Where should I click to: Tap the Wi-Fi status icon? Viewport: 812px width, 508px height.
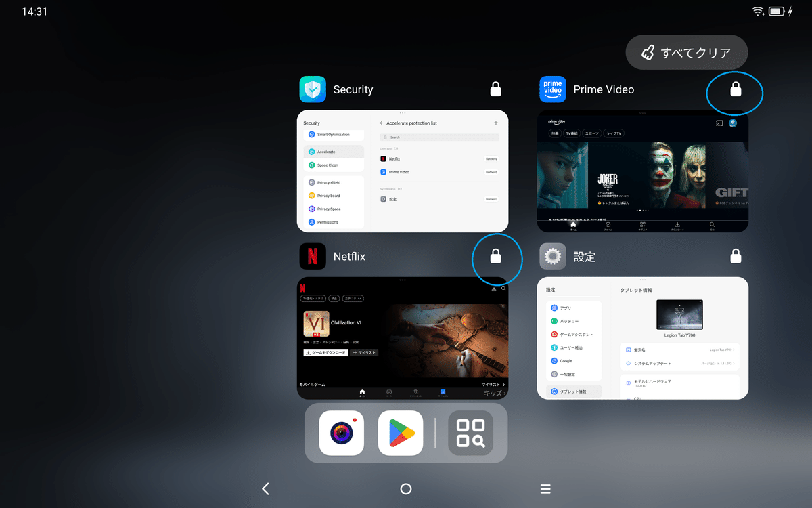tap(758, 12)
